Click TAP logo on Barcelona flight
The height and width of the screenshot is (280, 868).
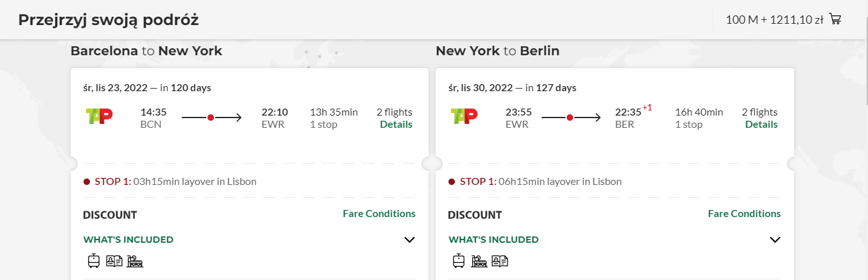[x=99, y=116]
